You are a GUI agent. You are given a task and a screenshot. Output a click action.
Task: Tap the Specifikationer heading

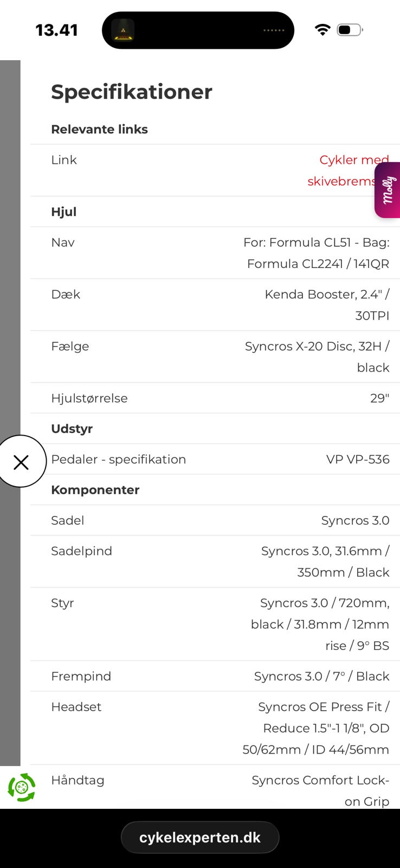click(132, 92)
